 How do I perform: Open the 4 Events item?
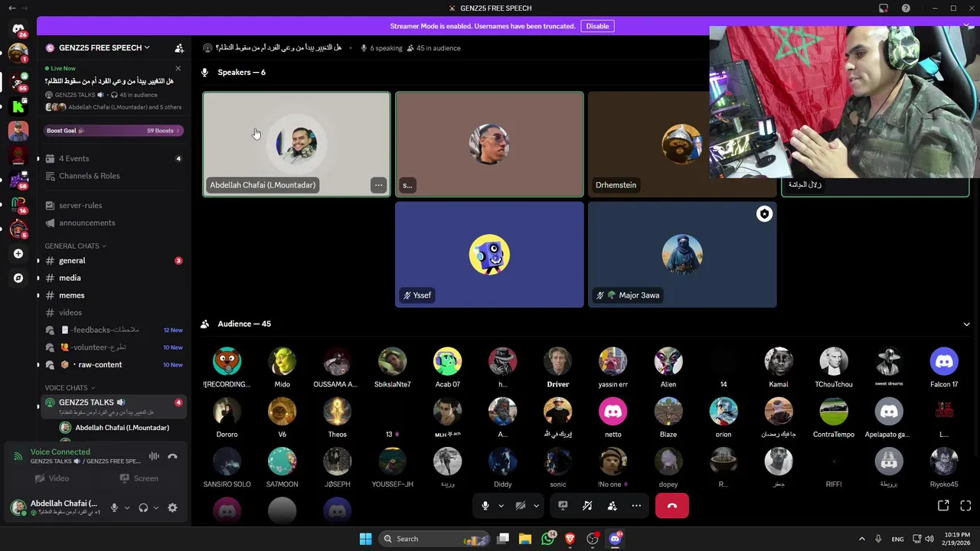(x=113, y=158)
